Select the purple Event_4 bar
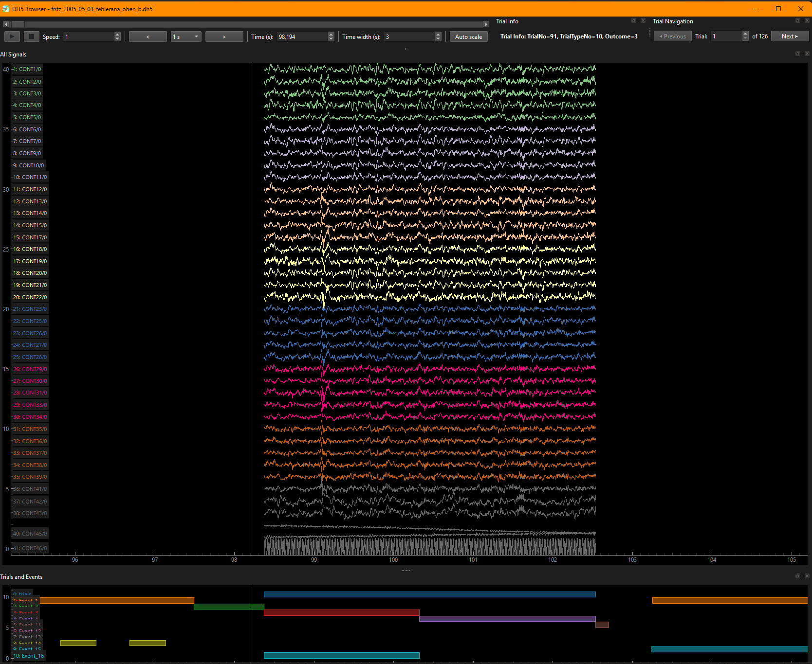This screenshot has width=812, height=664. [x=507, y=619]
